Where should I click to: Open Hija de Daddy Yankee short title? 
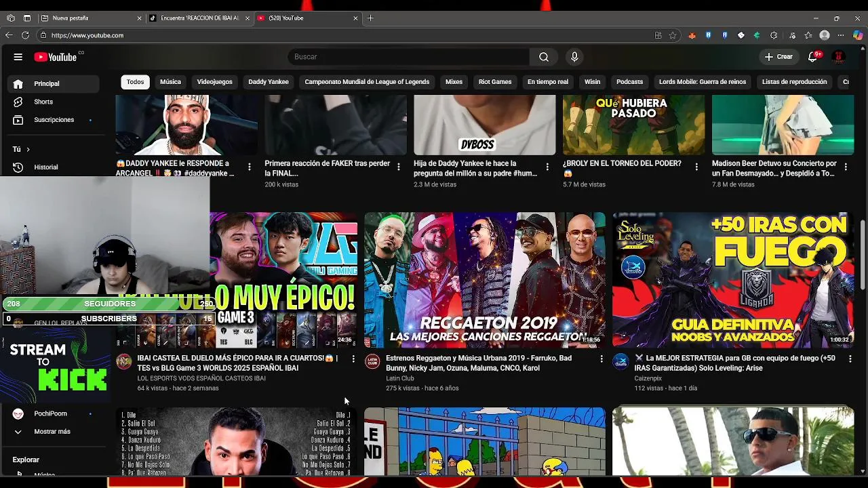point(475,169)
